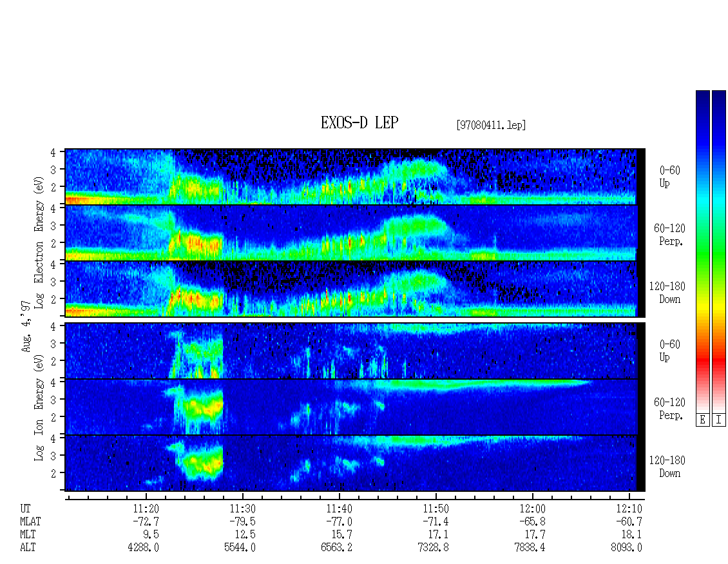The width and height of the screenshot is (728, 564).
Task: Click the ALT value 7838.4
Action: click(530, 548)
